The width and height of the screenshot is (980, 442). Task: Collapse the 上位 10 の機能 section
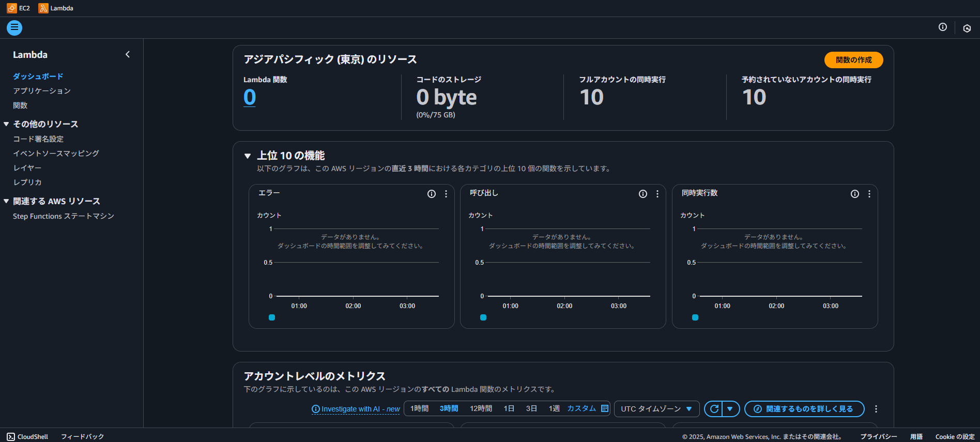tap(248, 156)
